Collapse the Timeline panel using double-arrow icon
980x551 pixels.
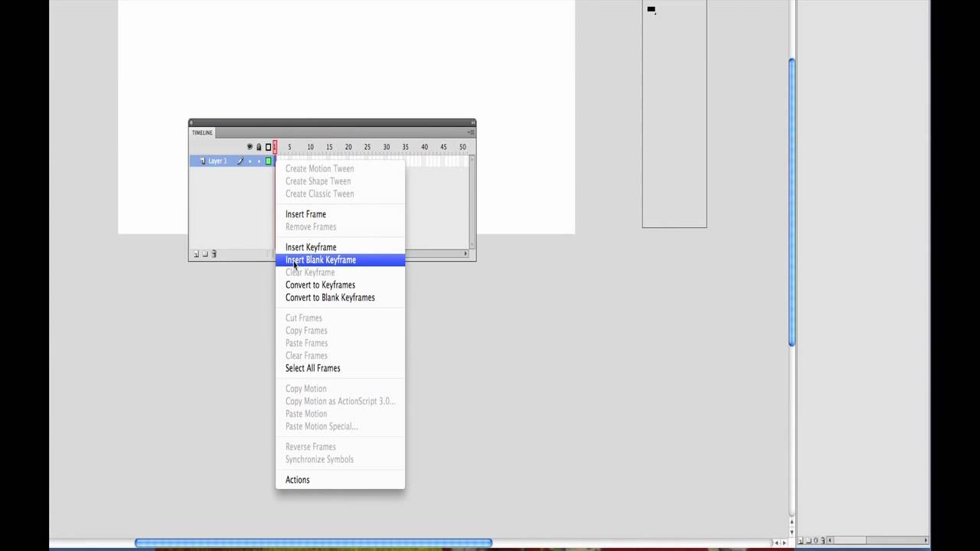click(472, 122)
